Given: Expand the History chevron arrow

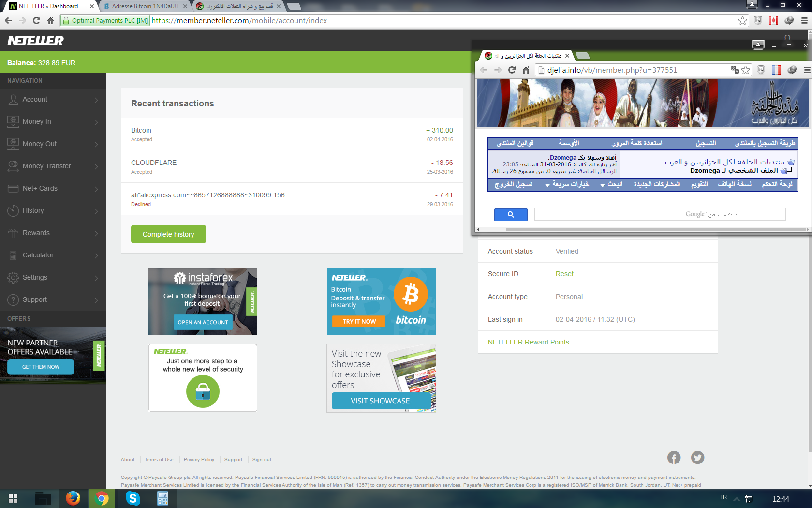Looking at the screenshot, I should pos(96,211).
